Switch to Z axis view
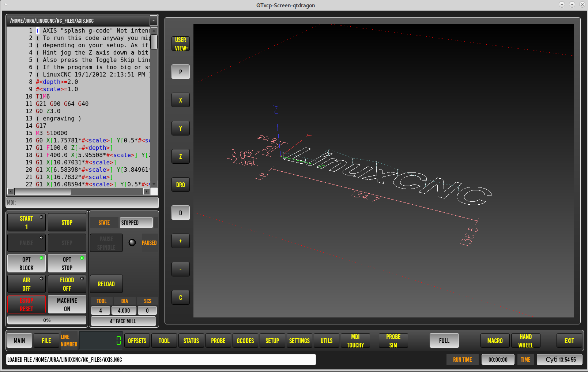Viewport: 588px width, 372px height. pyautogui.click(x=180, y=156)
